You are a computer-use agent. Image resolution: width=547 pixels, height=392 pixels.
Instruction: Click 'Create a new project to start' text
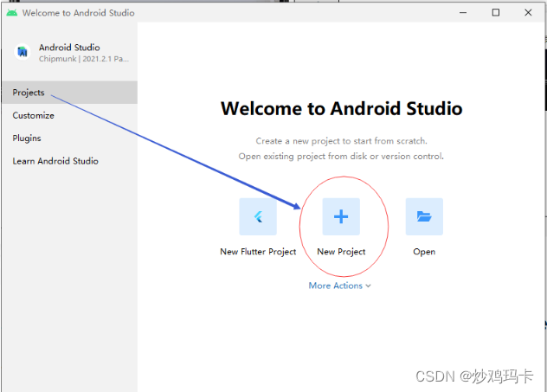tap(341, 141)
